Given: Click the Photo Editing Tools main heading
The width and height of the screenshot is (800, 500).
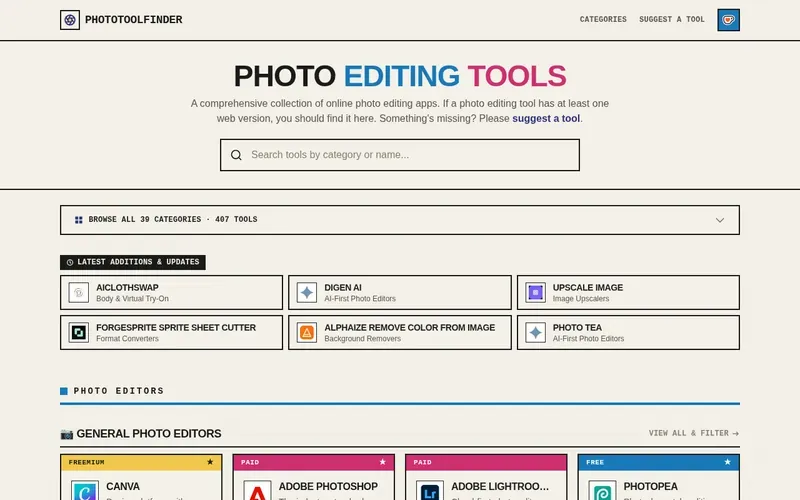Looking at the screenshot, I should pos(399,76).
